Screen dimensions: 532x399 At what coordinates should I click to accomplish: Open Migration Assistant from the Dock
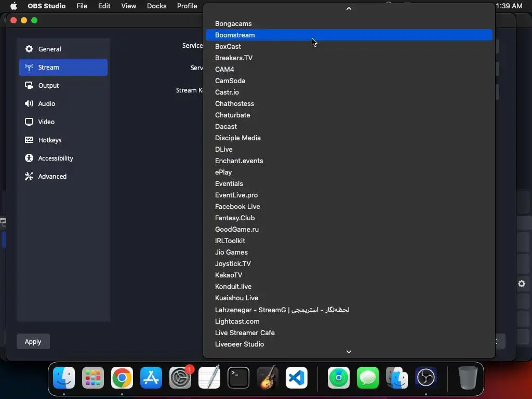coord(397,377)
